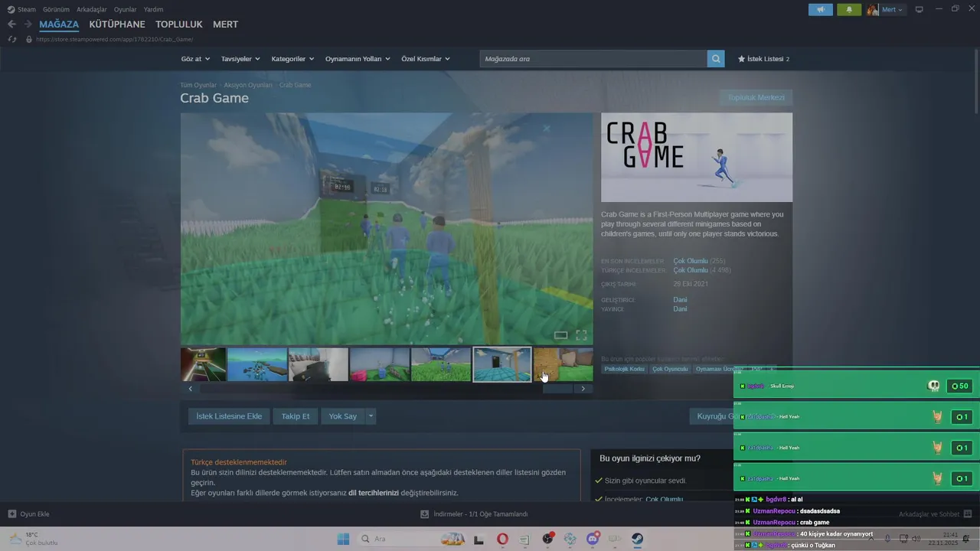The image size is (980, 551).
Task: Open İstek Listesi wishlist link
Action: [763, 59]
